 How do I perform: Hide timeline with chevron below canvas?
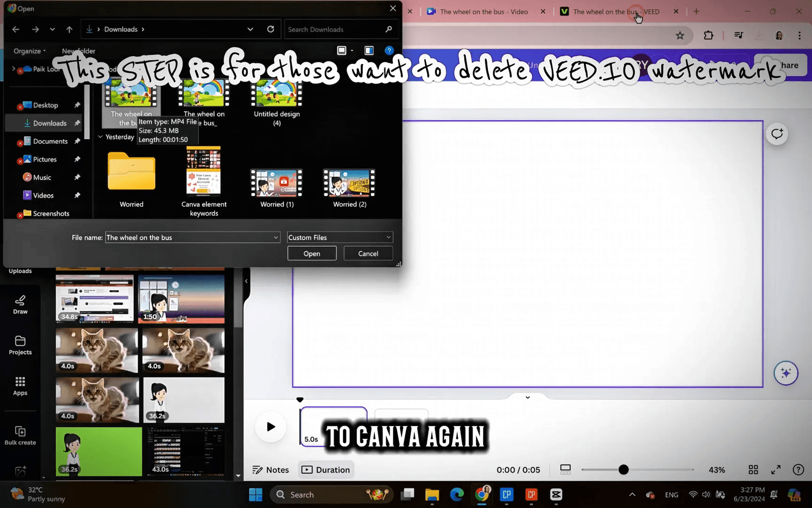pyautogui.click(x=528, y=397)
